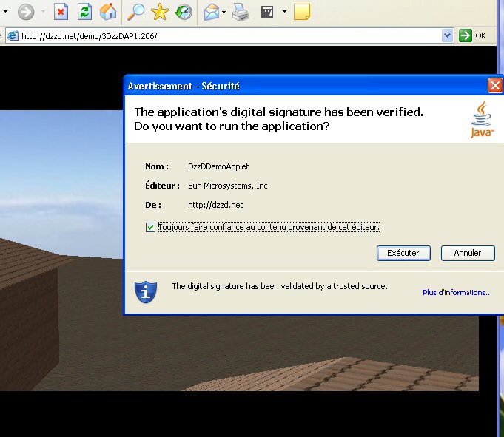504x437 pixels.
Task: Open the Search magnifier tool
Action: point(136,12)
